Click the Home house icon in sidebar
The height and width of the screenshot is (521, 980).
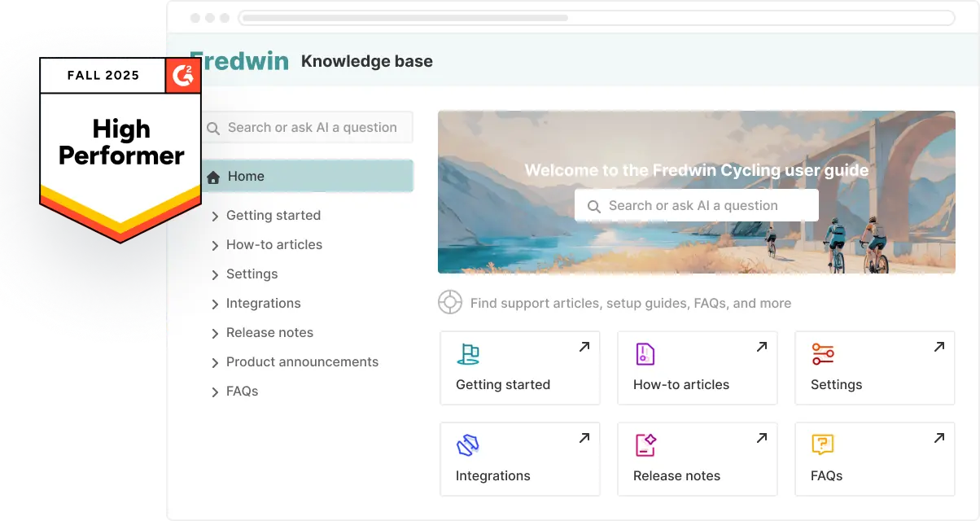click(212, 176)
